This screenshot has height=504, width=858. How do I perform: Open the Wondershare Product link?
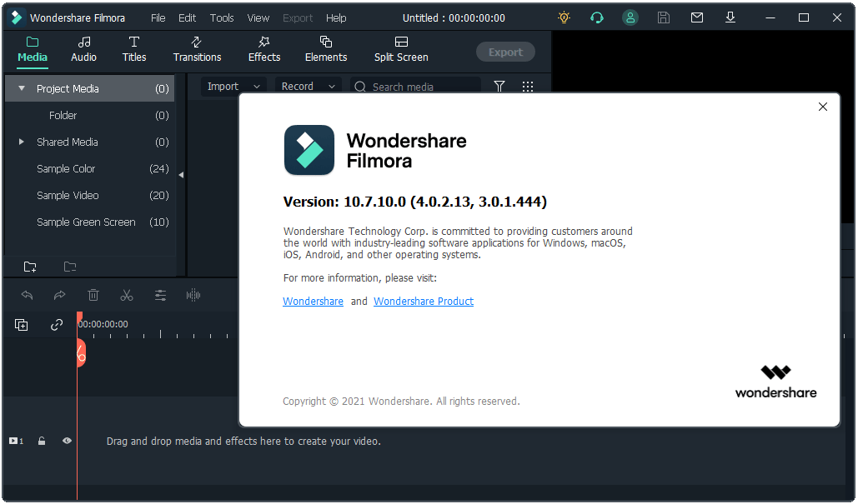click(x=424, y=302)
